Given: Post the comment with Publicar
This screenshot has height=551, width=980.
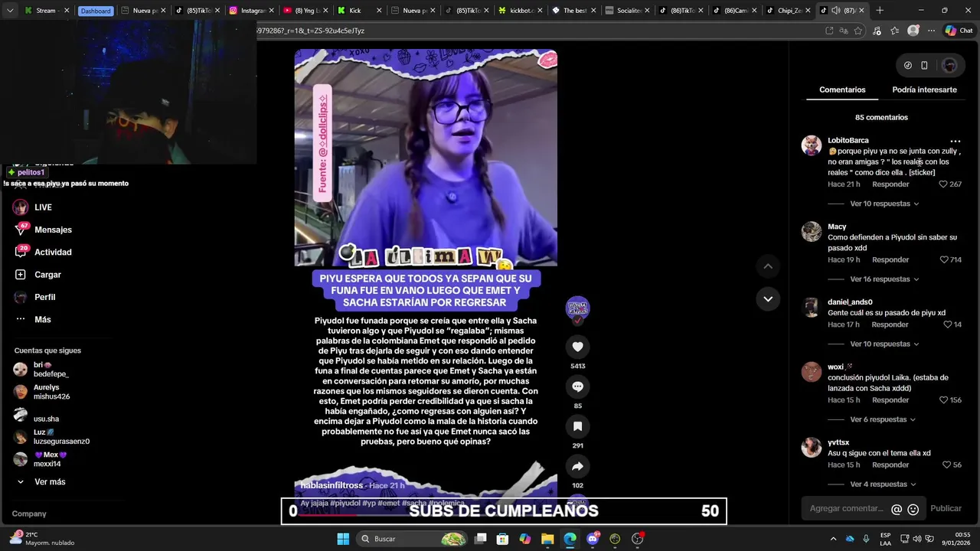Looking at the screenshot, I should tap(946, 509).
